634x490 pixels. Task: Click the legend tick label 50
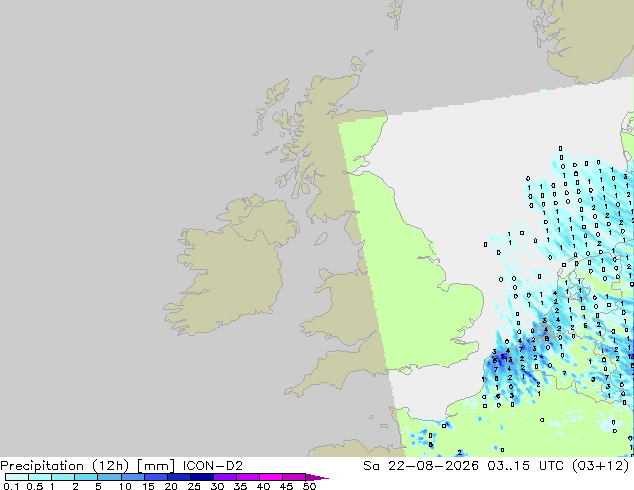click(x=309, y=486)
